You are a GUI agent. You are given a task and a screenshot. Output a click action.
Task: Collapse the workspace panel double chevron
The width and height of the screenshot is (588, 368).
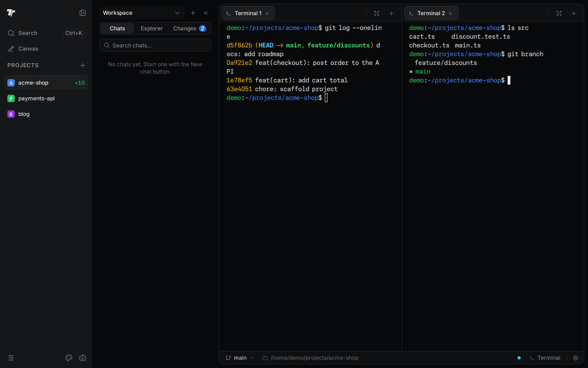click(x=206, y=13)
